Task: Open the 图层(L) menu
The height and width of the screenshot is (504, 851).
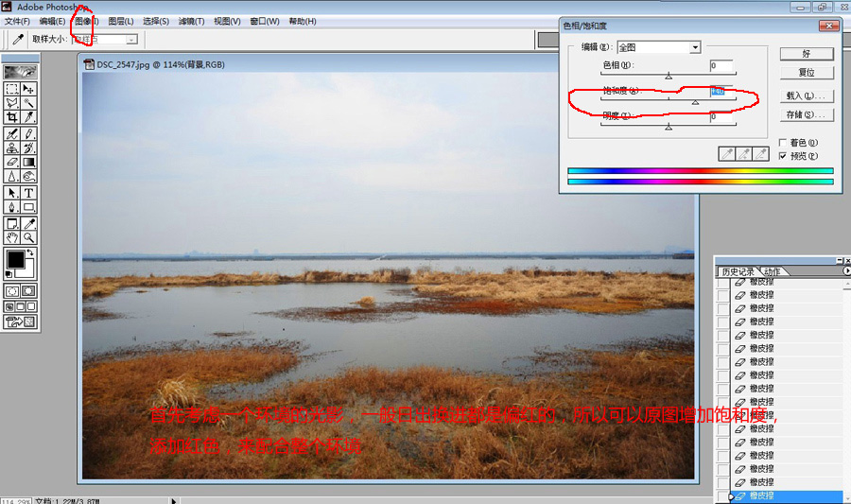Action: pyautogui.click(x=120, y=21)
